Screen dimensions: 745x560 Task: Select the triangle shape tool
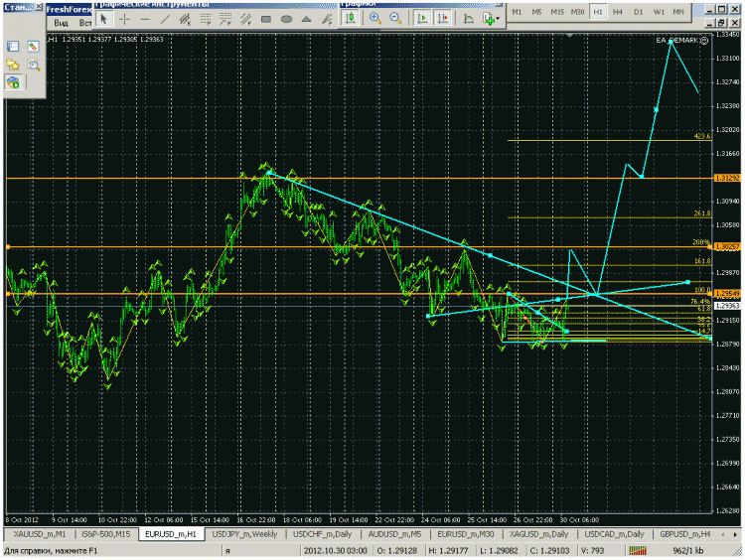point(307,19)
